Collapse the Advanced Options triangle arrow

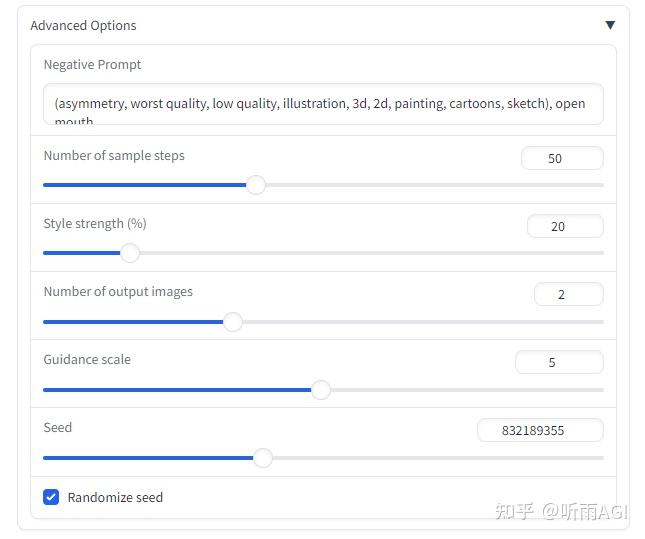[610, 25]
